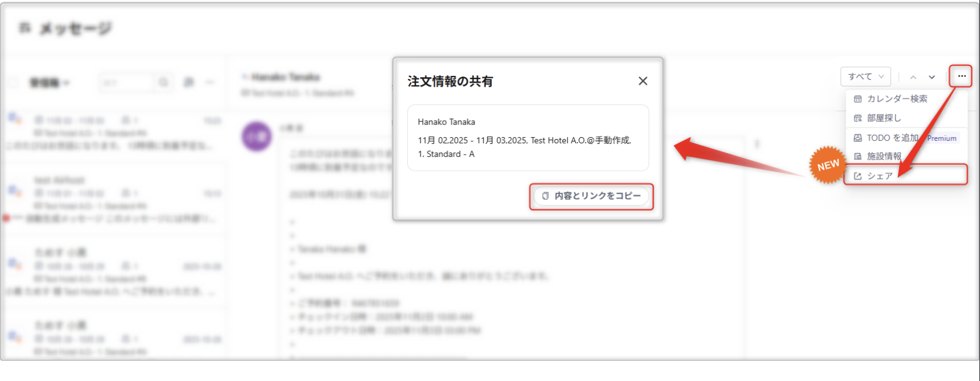The width and height of the screenshot is (980, 381).
Task: Select カレンダー検索 from the menu
Action: [x=906, y=99]
